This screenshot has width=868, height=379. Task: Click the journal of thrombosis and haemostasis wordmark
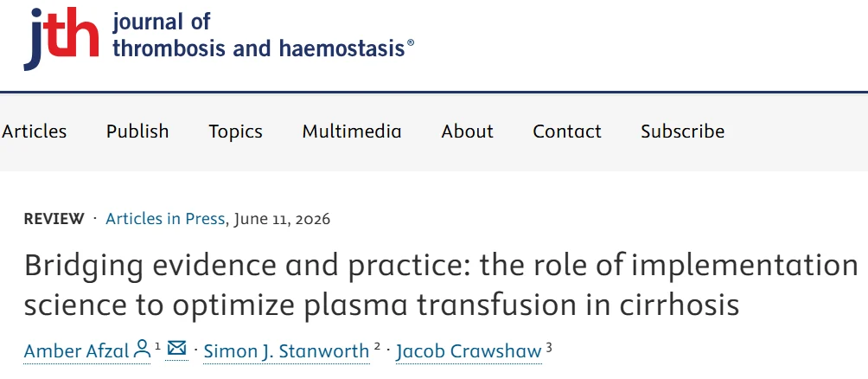click(x=263, y=35)
